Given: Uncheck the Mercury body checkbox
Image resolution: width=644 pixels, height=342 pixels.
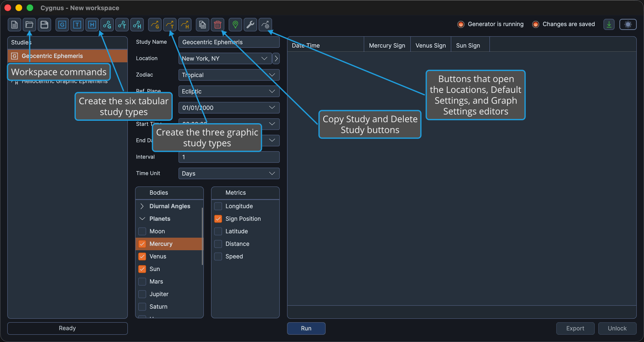Looking at the screenshot, I should click(142, 244).
